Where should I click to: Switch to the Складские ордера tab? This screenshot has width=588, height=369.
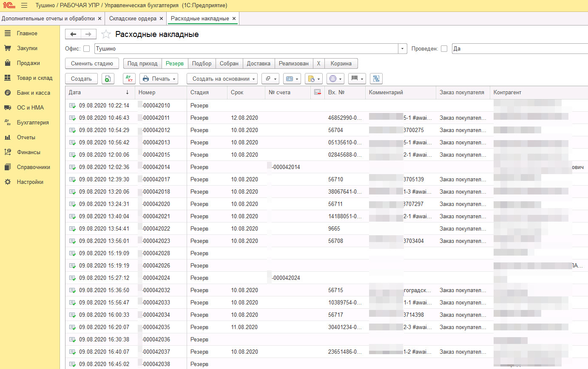tap(133, 18)
